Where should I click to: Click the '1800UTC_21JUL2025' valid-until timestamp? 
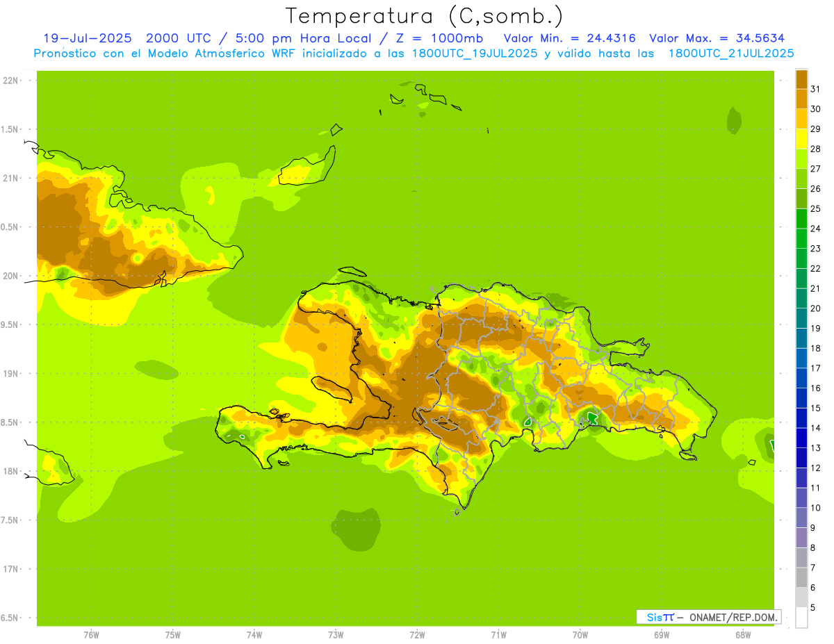pyautogui.click(x=731, y=53)
